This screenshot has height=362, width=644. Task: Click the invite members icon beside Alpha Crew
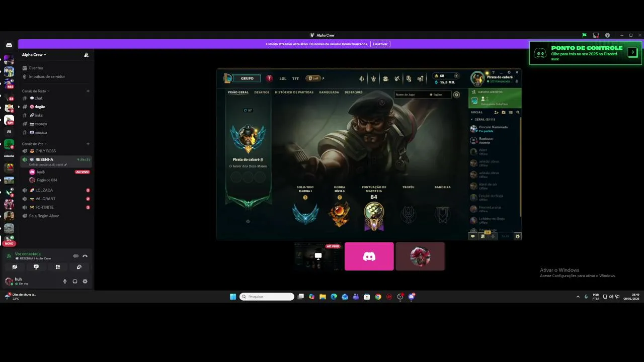pos(86,55)
